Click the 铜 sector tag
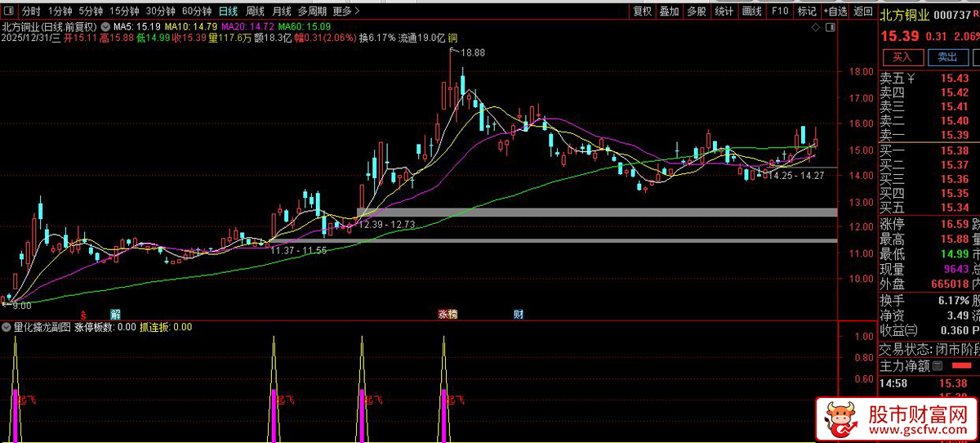980x443 pixels. [453, 38]
